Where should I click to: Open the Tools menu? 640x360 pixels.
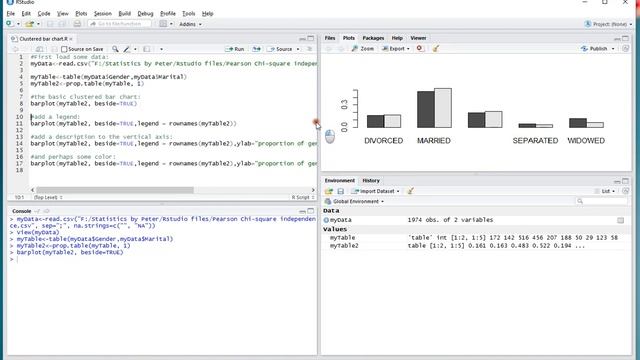[188, 13]
